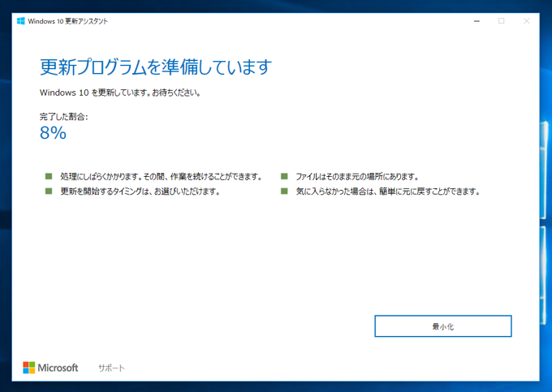Click the heading 更新プログラムを準備しています
Image resolution: width=552 pixels, height=392 pixels.
click(156, 67)
